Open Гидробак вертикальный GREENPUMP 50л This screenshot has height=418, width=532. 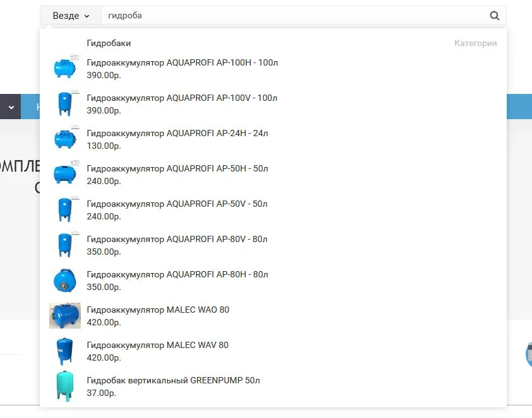click(x=174, y=380)
